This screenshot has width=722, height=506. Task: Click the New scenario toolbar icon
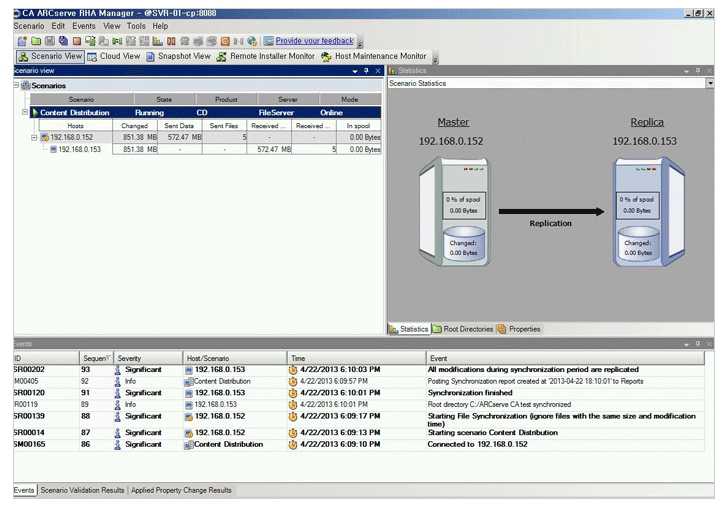pyautogui.click(x=22, y=41)
